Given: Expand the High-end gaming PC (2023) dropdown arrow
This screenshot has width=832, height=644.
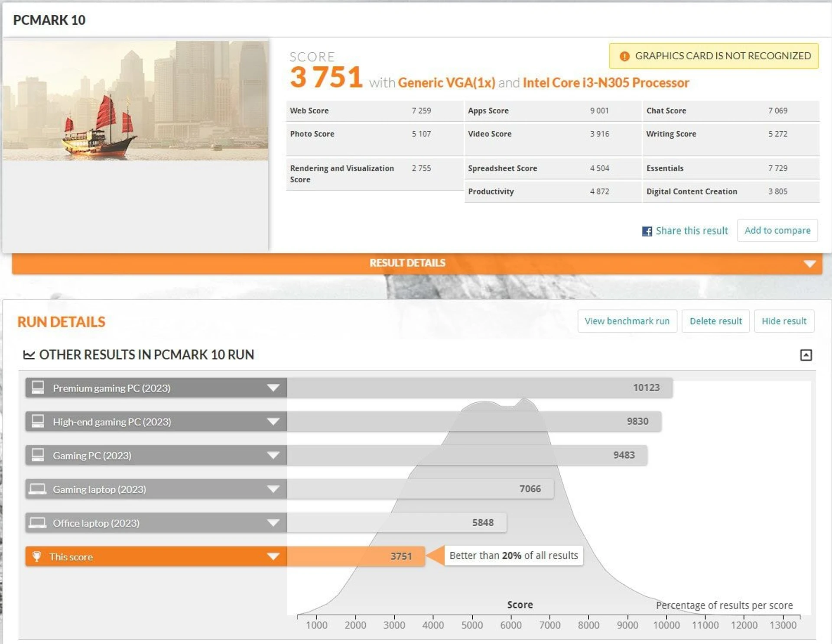Looking at the screenshot, I should pyautogui.click(x=273, y=421).
